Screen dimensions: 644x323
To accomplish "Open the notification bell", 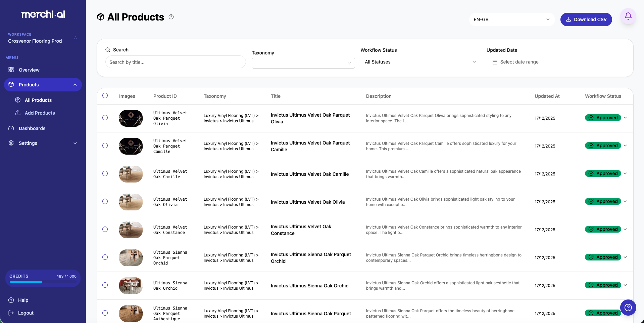I will click(628, 16).
